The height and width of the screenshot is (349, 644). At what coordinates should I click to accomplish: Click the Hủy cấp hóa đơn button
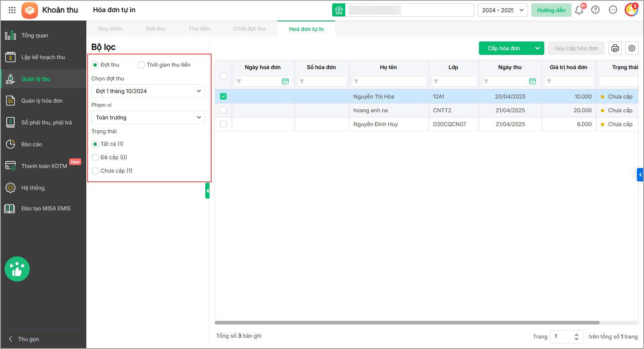tap(576, 48)
